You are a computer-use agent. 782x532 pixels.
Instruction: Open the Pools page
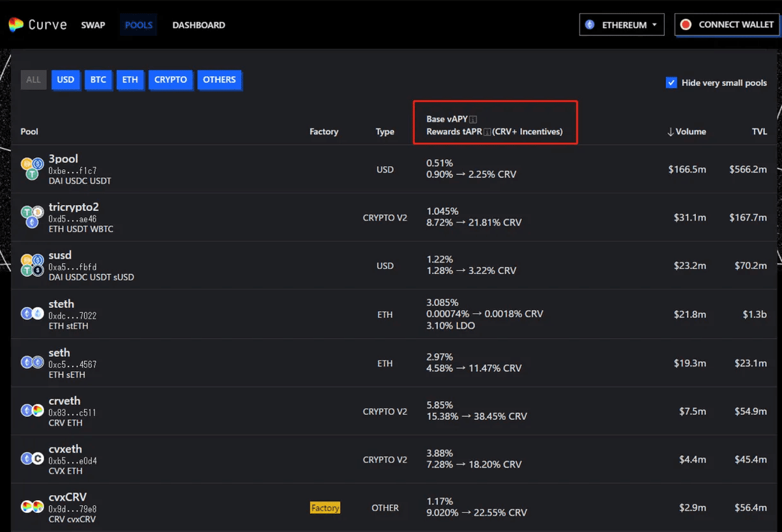(x=138, y=25)
